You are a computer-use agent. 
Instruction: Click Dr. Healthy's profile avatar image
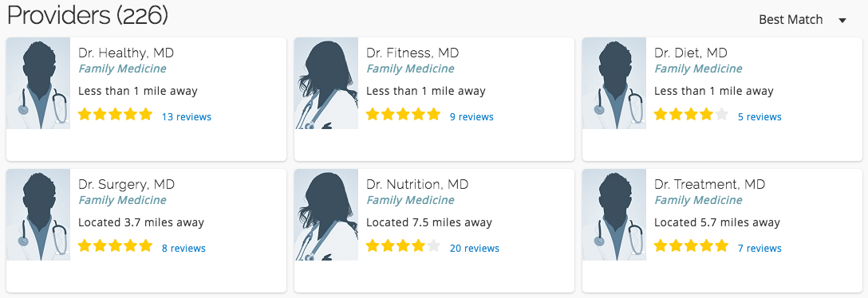point(38,83)
